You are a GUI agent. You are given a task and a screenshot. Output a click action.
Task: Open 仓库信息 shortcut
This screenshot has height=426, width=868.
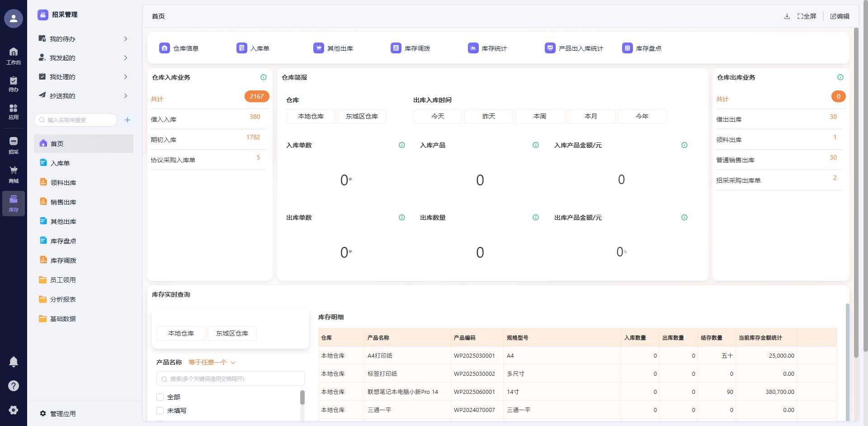pyautogui.click(x=179, y=48)
